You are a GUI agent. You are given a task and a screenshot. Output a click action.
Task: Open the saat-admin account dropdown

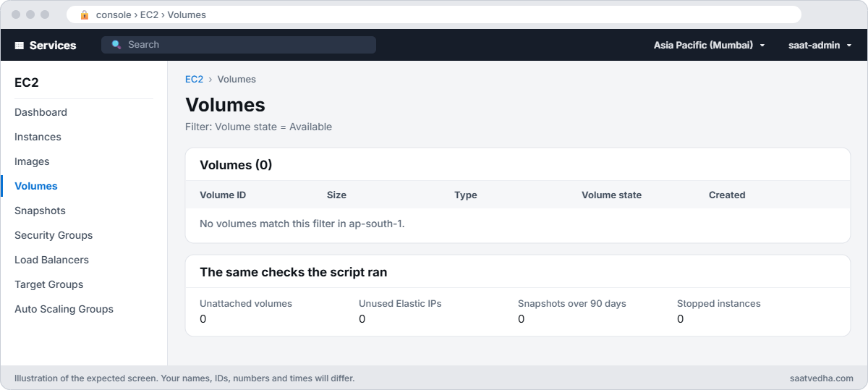(820, 45)
